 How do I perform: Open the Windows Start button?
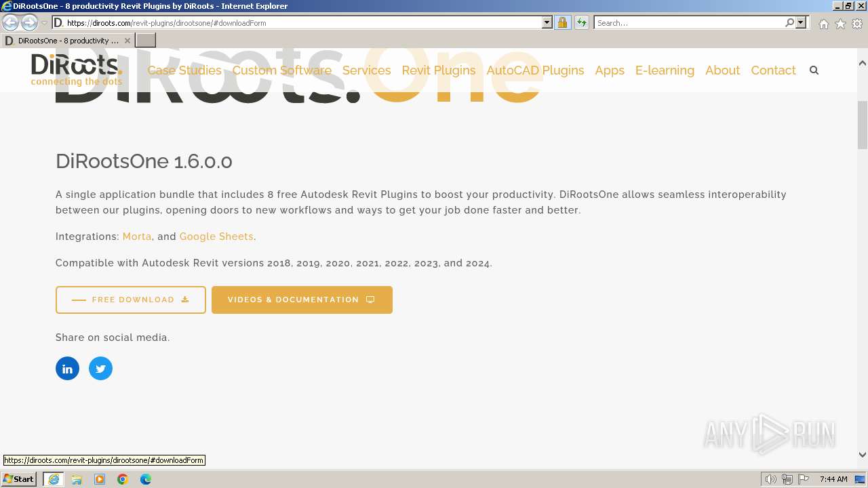(x=19, y=479)
